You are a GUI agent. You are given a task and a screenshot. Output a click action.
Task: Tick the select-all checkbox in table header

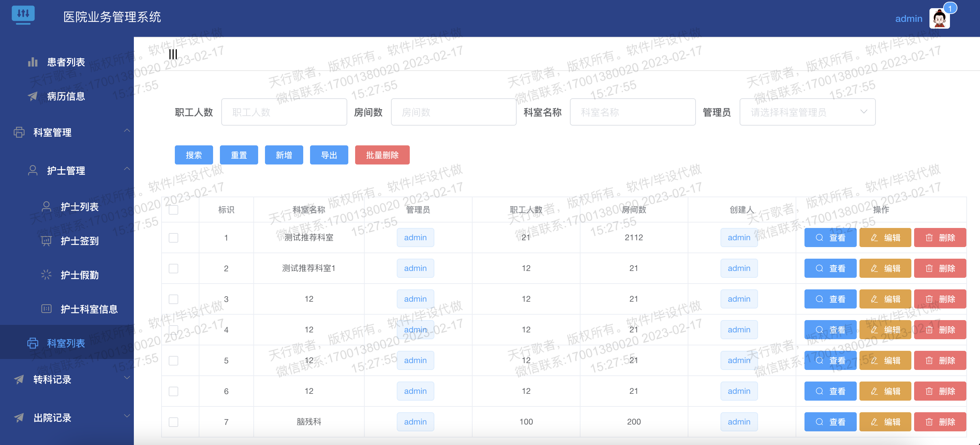click(173, 210)
